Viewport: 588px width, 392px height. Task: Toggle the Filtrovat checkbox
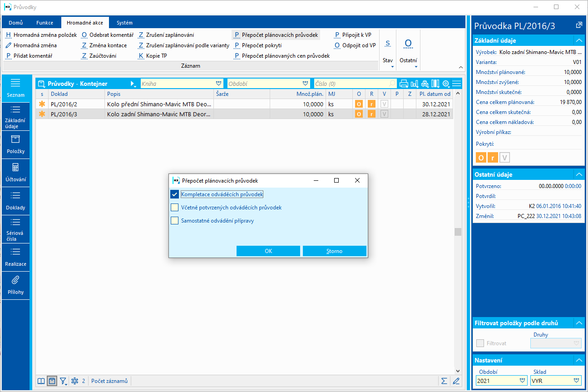pyautogui.click(x=480, y=343)
